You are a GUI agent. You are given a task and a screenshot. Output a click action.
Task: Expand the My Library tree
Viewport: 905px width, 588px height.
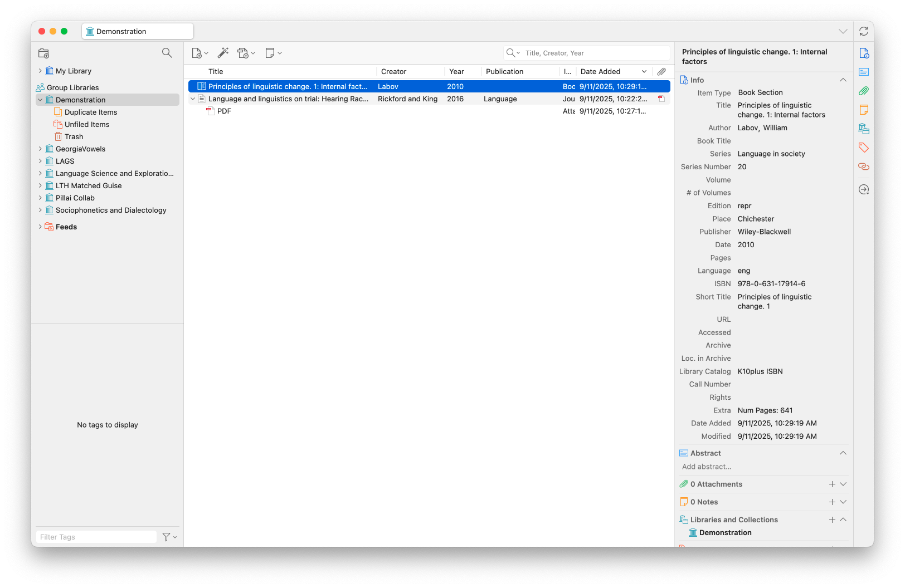(x=40, y=71)
